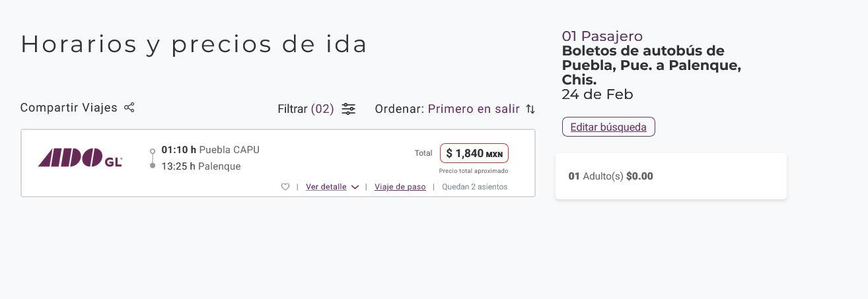Viewport: 868px width, 299px height.
Task: Click the Compartir Viajes text
Action: tap(69, 108)
